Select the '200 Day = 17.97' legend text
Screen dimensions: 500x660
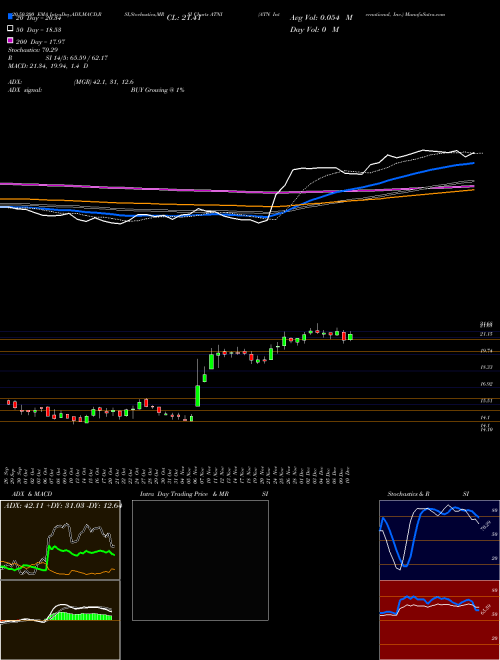40,42
